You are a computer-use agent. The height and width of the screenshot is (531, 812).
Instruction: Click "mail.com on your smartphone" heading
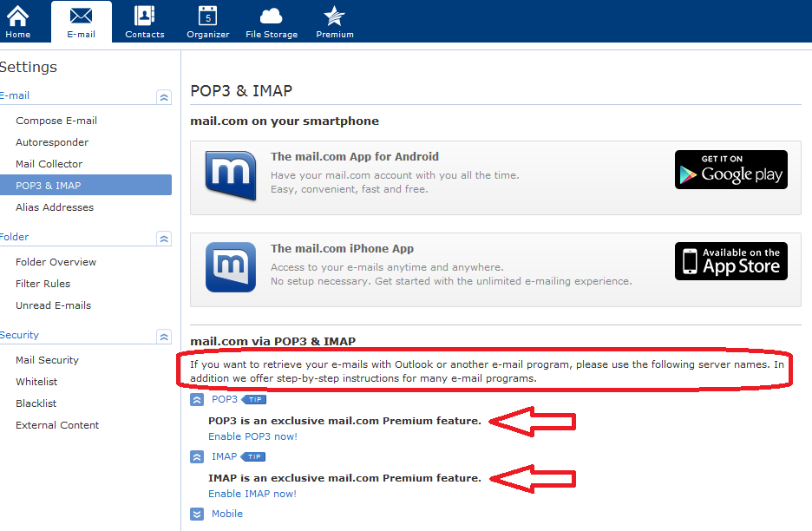[x=285, y=121]
